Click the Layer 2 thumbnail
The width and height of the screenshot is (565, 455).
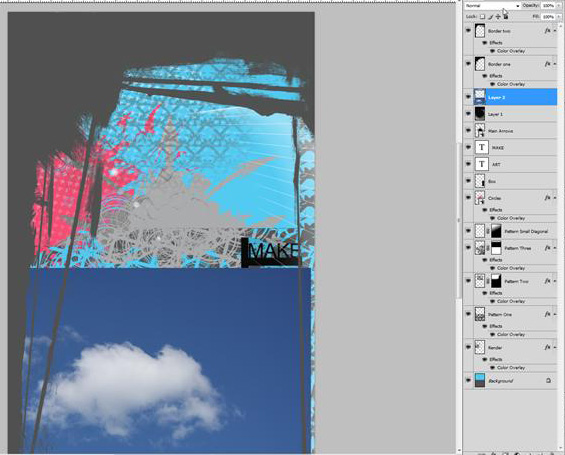[480, 97]
